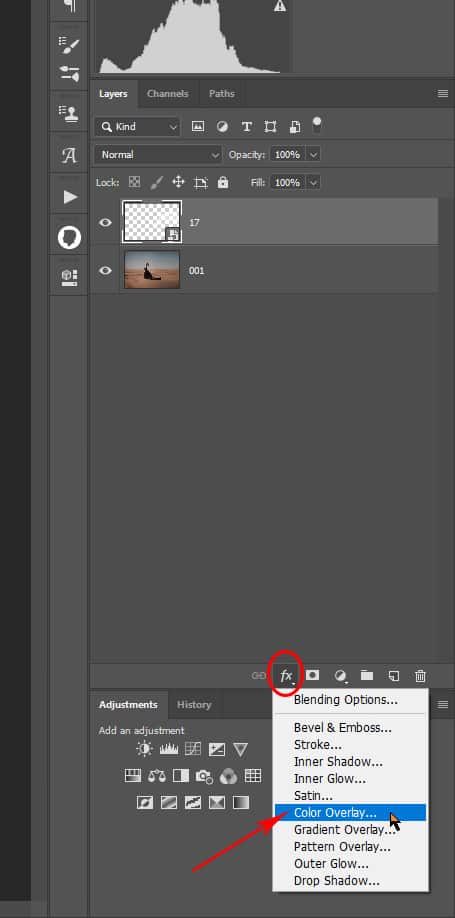Screen dimensions: 455x918
Task: Filter layers by shape layers icon
Action: tap(270, 126)
